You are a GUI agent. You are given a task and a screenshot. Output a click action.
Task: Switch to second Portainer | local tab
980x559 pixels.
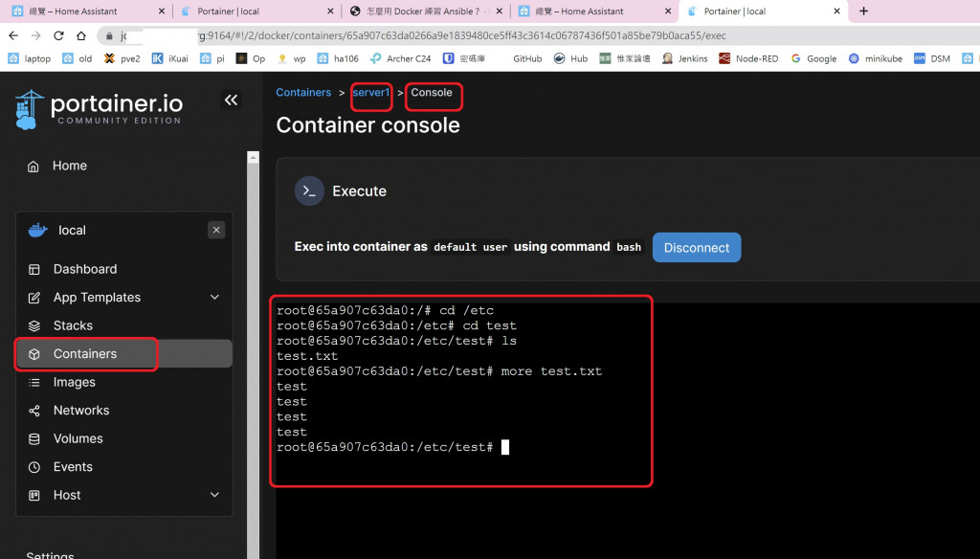[256, 11]
